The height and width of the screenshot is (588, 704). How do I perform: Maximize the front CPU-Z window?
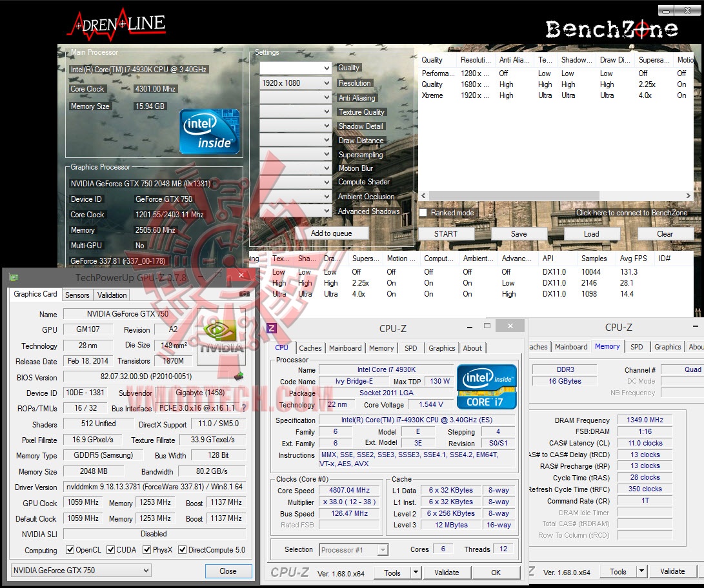487,326
